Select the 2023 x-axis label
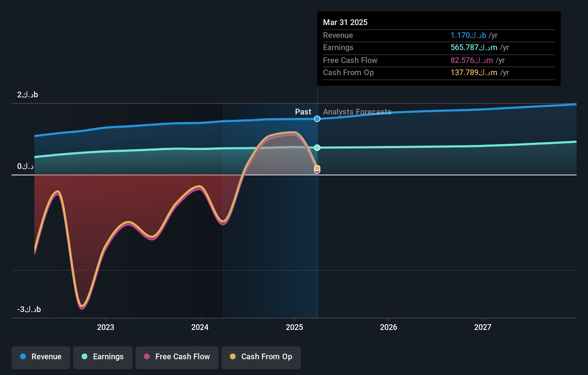Image resolution: width=588 pixels, height=375 pixels. pyautogui.click(x=106, y=327)
